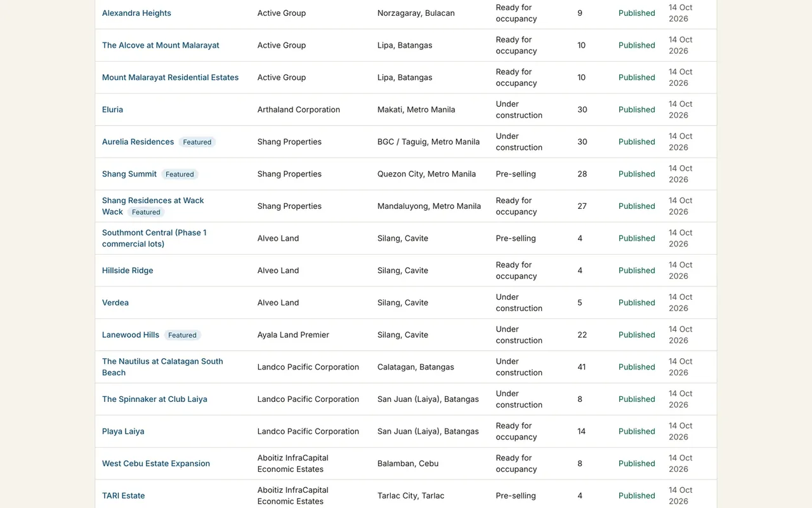Click the Featured badge beside Shang Summit
Viewport: 812px width, 508px height.
[180, 174]
